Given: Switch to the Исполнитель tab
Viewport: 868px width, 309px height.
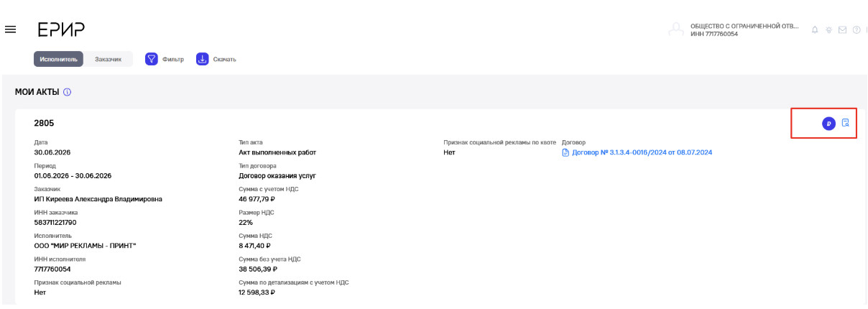Looking at the screenshot, I should (59, 59).
